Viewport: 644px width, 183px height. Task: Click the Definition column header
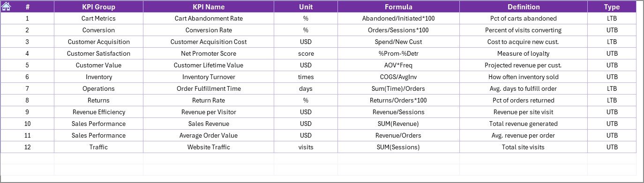point(524,7)
